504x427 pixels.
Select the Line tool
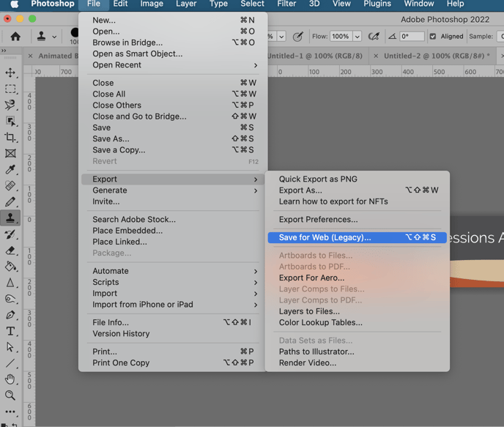tap(10, 363)
